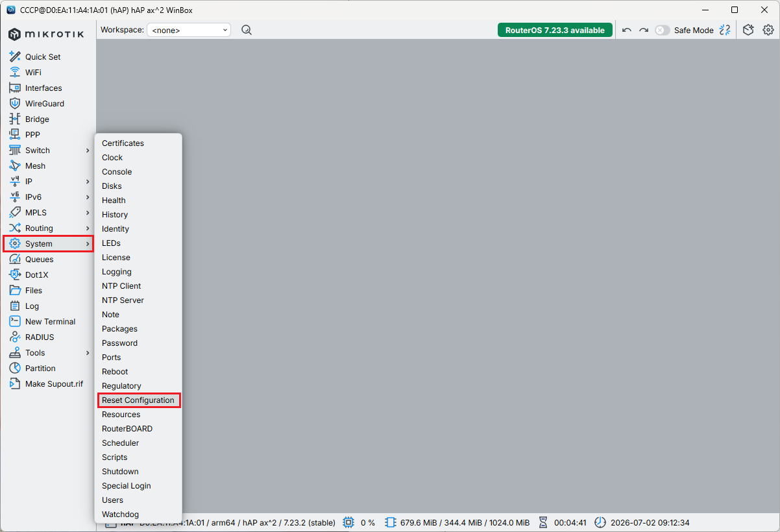Screen dimensions: 780x532
Task: Select Resources menu item
Action: (x=121, y=415)
